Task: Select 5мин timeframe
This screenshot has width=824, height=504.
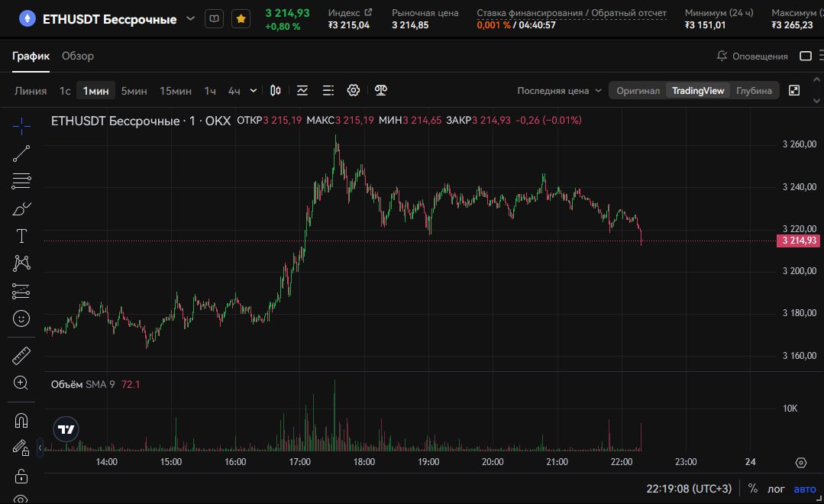Action: [134, 91]
